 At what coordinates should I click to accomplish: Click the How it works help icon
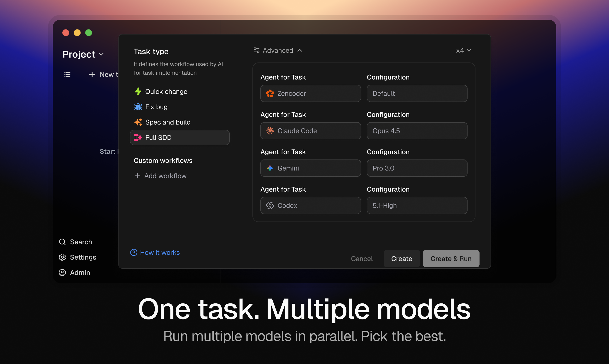pyautogui.click(x=134, y=252)
